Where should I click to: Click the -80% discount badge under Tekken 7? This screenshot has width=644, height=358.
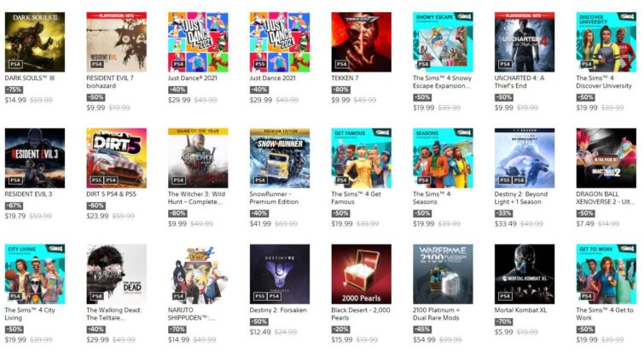(x=341, y=89)
